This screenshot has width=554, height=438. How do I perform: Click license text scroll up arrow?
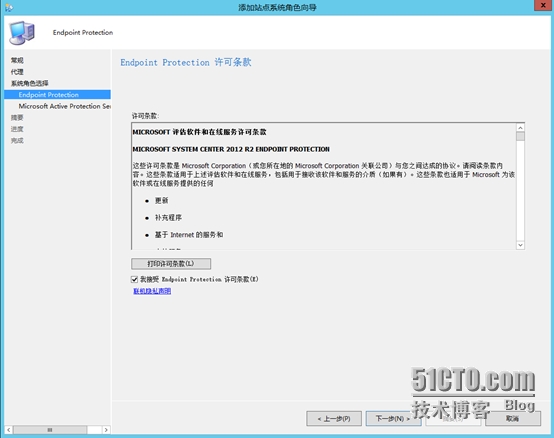[x=520, y=127]
